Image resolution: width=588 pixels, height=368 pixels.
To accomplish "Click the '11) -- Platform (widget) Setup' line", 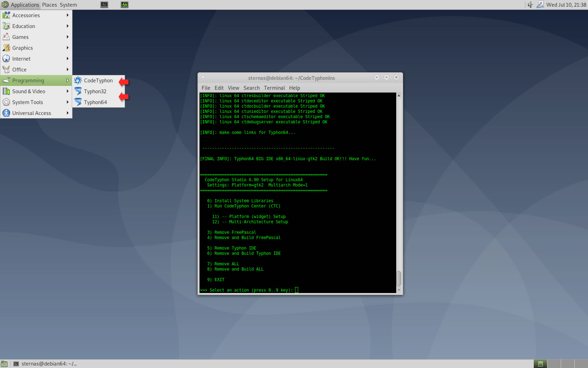I will pyautogui.click(x=248, y=217).
